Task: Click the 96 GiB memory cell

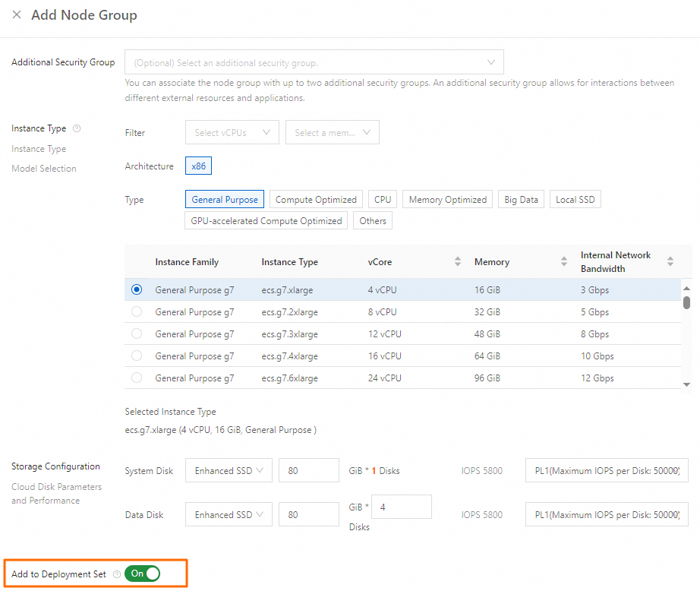Action: click(487, 378)
